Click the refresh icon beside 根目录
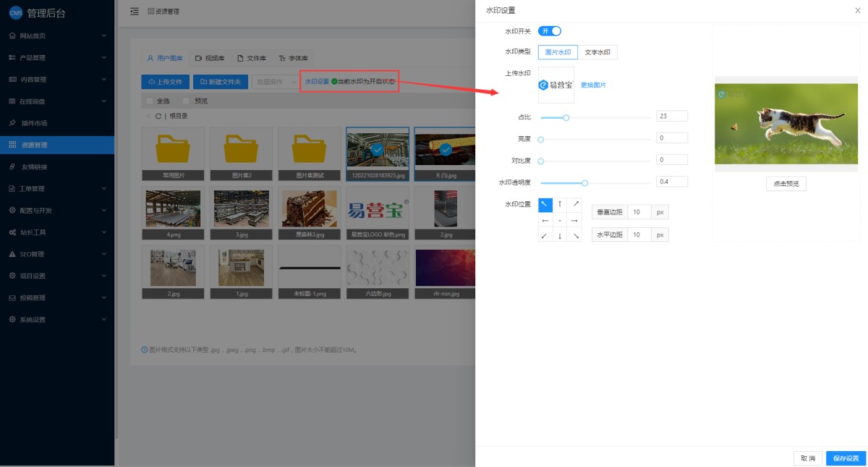868x467 pixels. pos(158,116)
